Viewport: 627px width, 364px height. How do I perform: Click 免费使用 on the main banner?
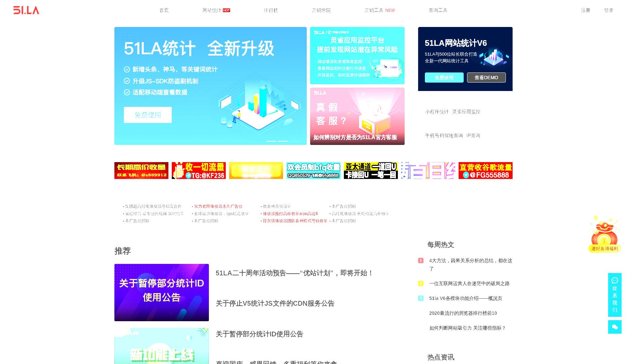(x=148, y=115)
